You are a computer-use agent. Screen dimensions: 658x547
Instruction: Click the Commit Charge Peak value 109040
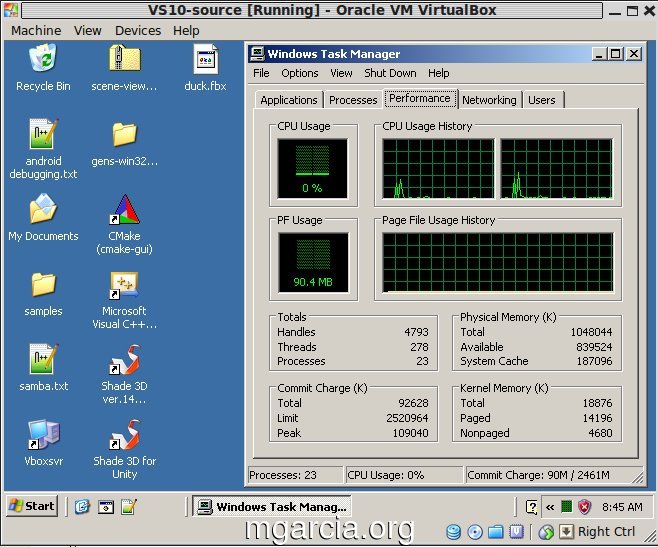(410, 433)
